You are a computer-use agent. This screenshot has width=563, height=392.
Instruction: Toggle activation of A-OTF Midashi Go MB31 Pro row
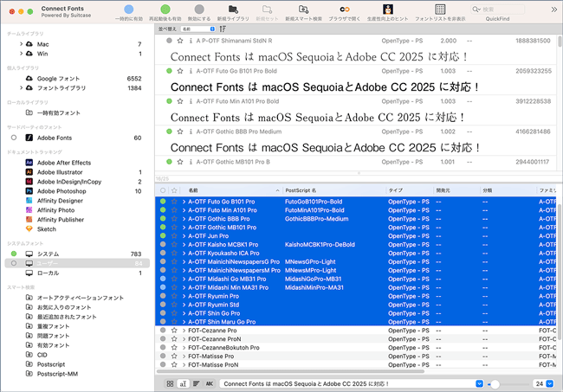163,279
